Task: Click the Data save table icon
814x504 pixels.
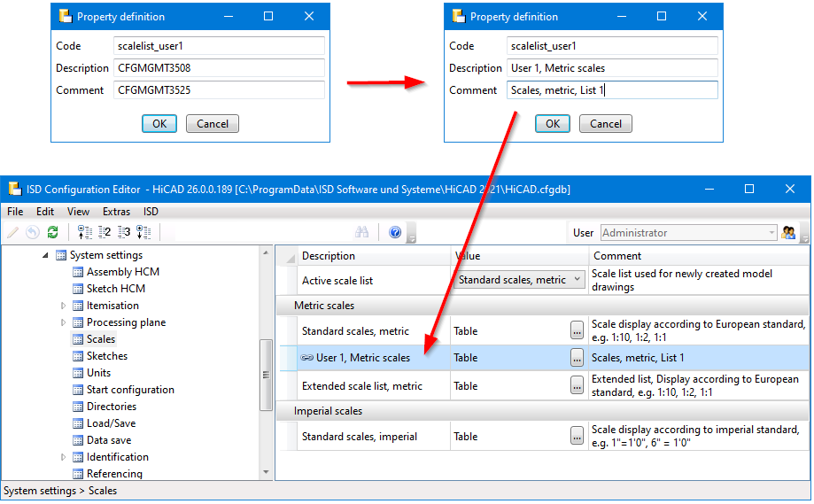Action: [78, 441]
